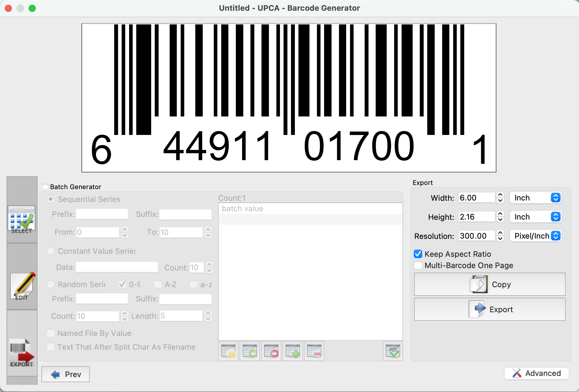Decrease Width with down arrow

[x=500, y=201]
